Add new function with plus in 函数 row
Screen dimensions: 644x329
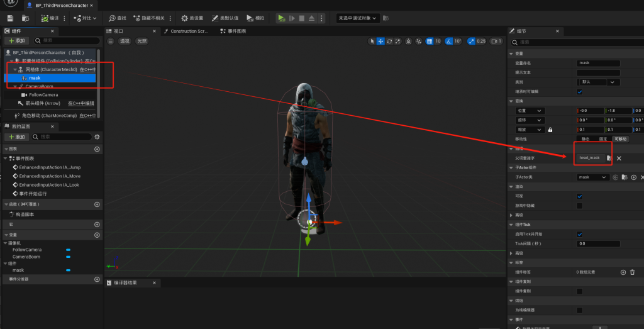click(x=97, y=204)
